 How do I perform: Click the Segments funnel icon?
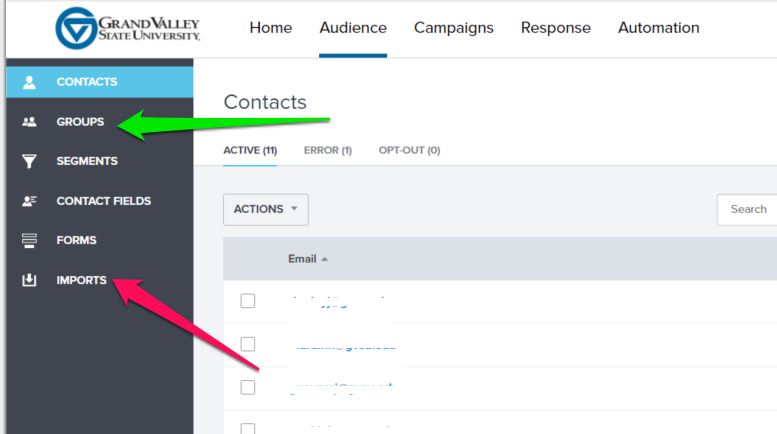pyautogui.click(x=29, y=161)
